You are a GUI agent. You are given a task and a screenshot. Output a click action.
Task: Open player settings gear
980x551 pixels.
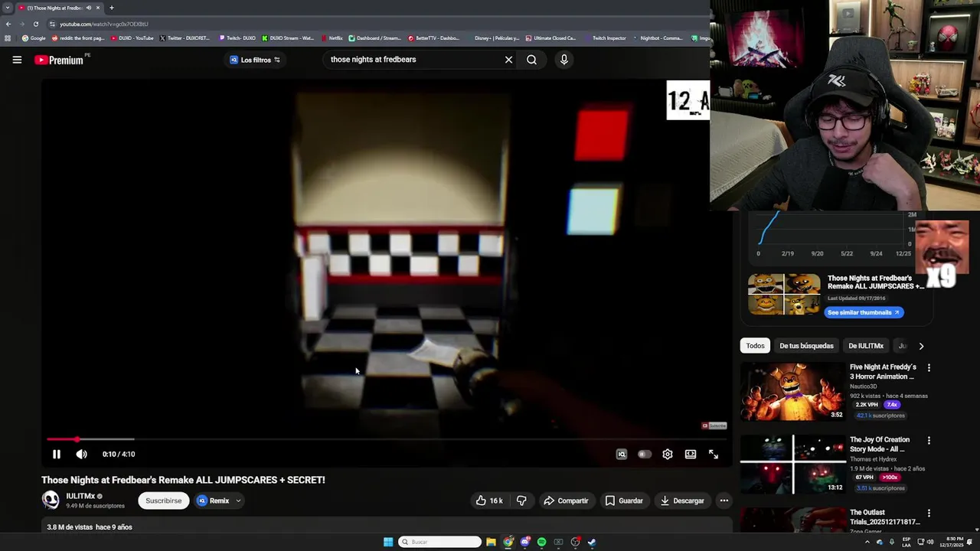pos(668,454)
